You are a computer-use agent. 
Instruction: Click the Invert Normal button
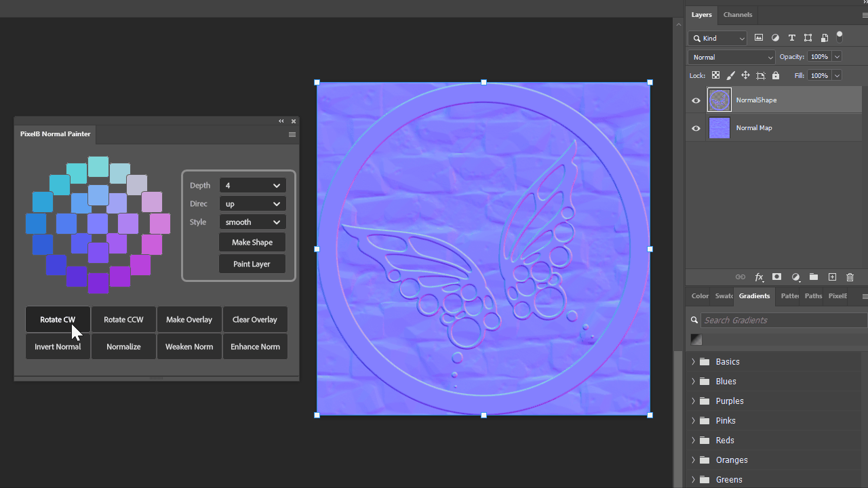tap(58, 346)
